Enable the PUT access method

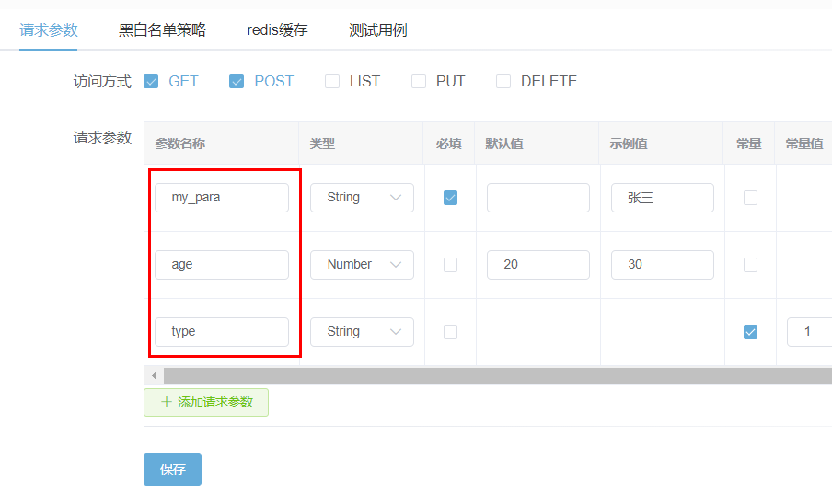coord(419,81)
